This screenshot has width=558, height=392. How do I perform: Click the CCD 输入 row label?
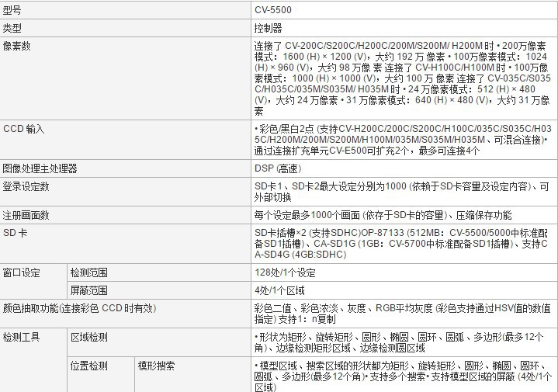click(24, 129)
